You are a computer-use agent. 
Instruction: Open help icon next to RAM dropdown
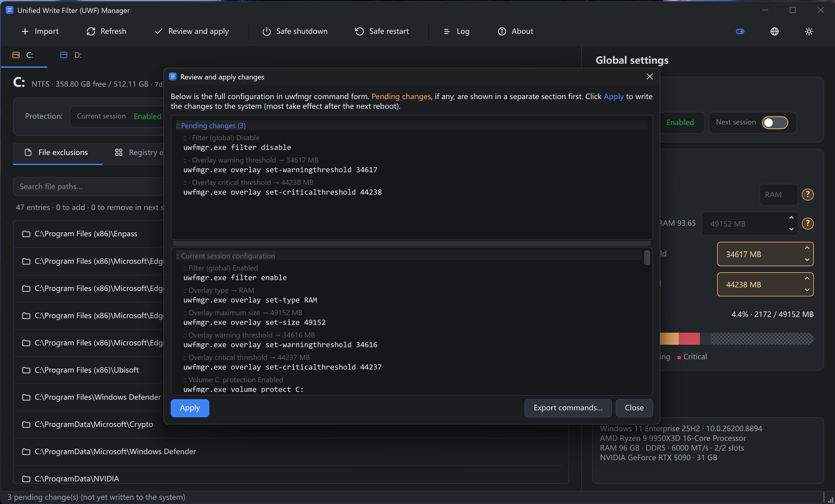tap(808, 195)
